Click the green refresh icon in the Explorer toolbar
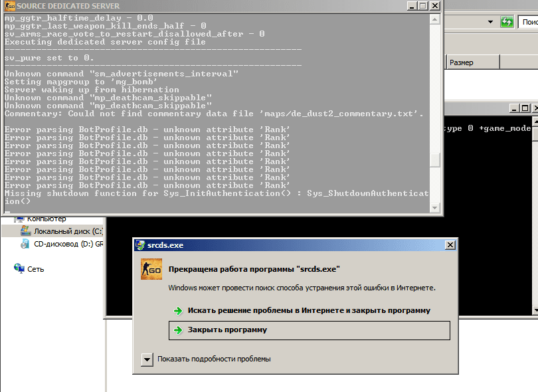 point(507,22)
